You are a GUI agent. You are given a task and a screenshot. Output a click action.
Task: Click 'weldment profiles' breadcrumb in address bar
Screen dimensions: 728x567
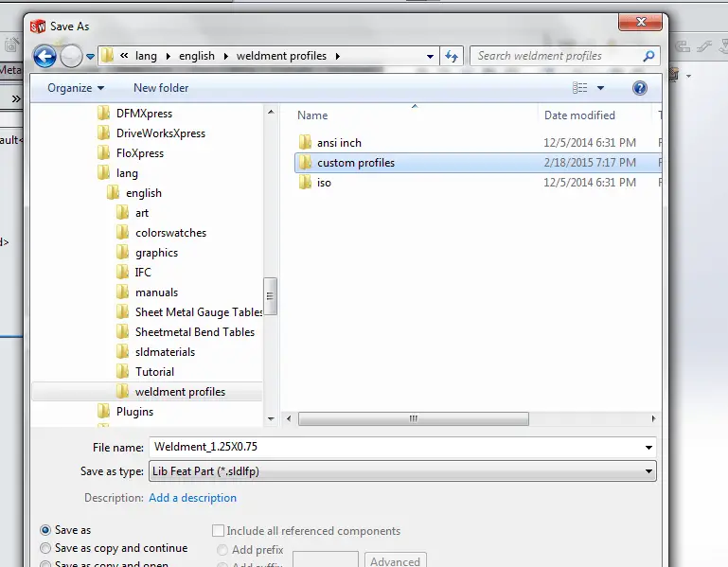tap(281, 56)
